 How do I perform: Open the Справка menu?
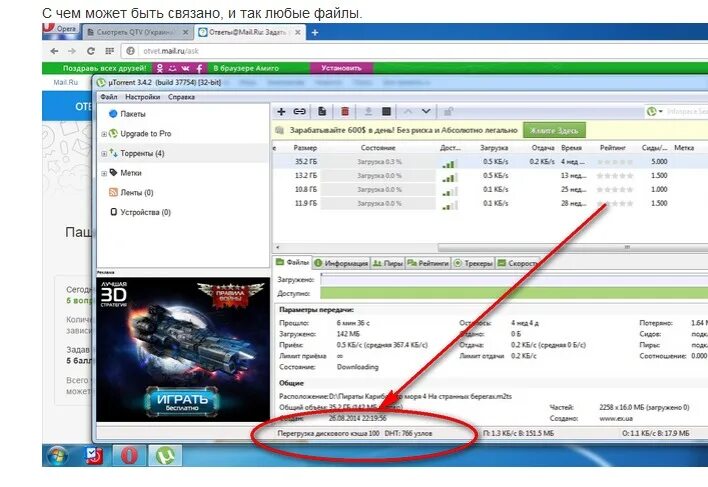(x=182, y=97)
